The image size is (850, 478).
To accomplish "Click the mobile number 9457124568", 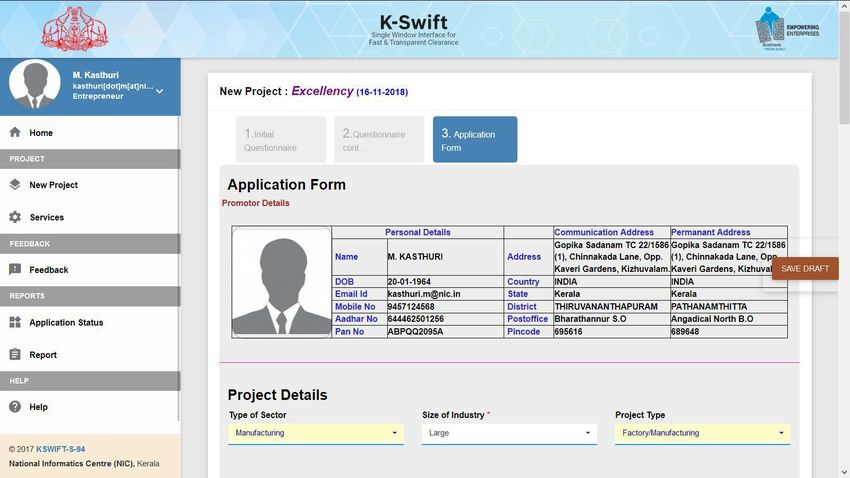I will point(445,307).
